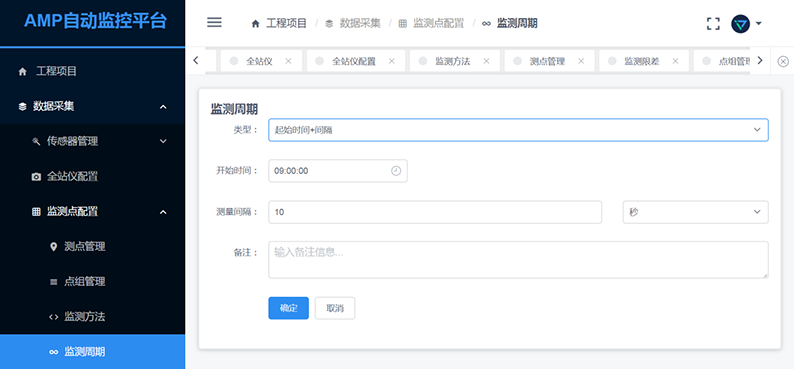Click the AMP自动监控平台 logo title
Viewport: 794px width, 369px height.
point(95,22)
